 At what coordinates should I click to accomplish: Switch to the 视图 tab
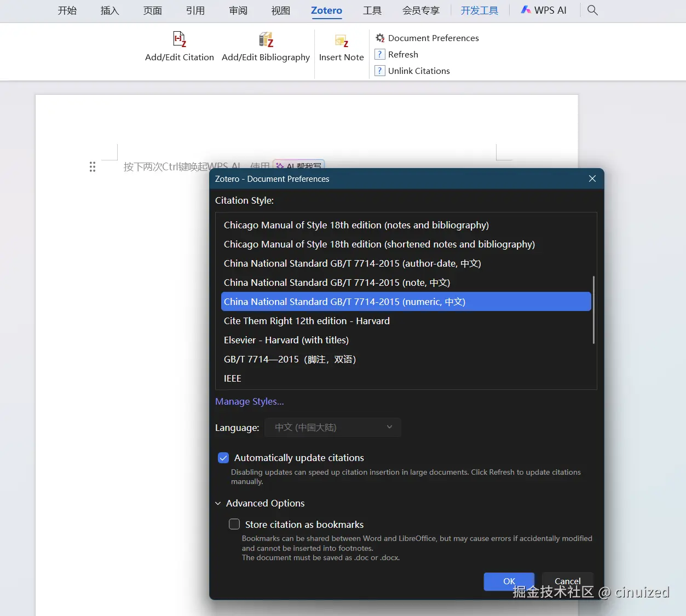tap(281, 10)
